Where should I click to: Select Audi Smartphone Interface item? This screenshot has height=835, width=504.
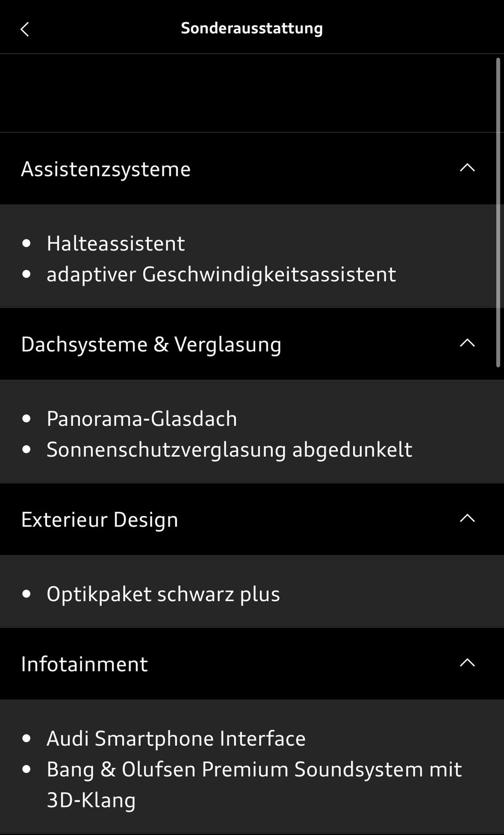(176, 738)
